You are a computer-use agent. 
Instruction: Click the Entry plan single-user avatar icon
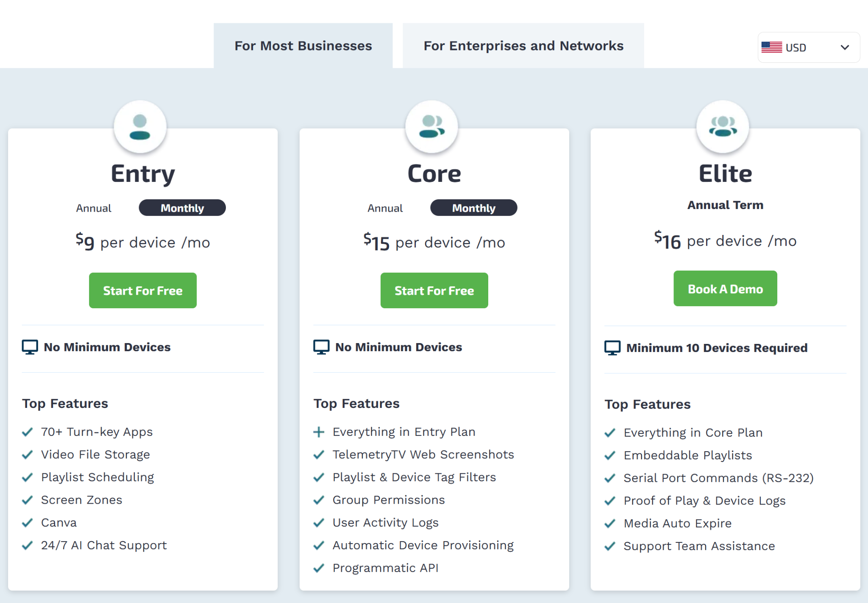[x=140, y=127]
